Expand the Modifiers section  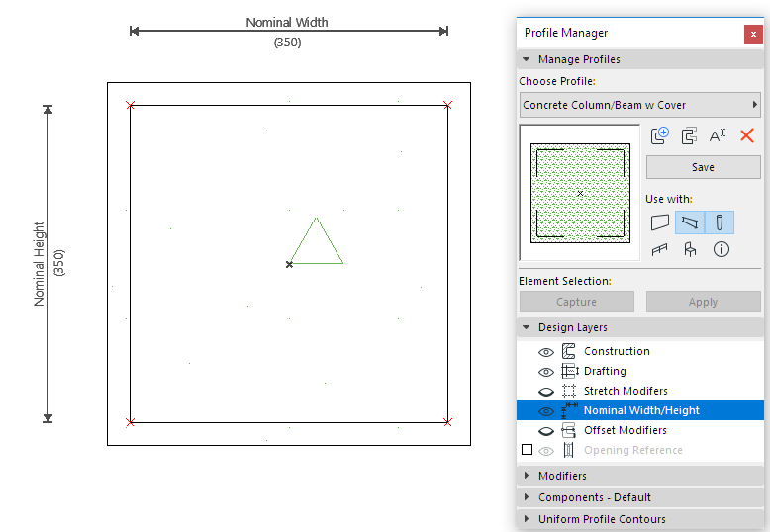click(x=527, y=476)
